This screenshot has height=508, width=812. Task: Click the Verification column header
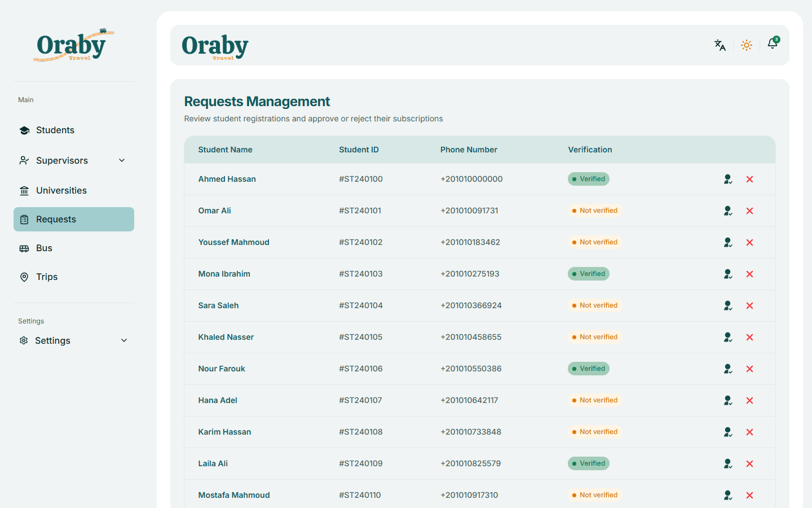[590, 150]
